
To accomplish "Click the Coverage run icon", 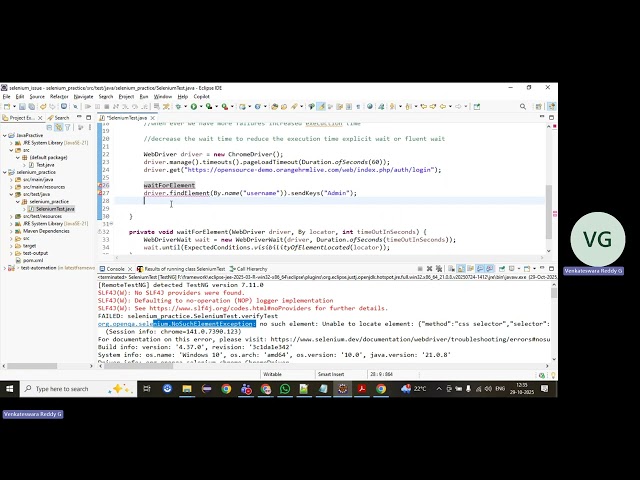I will (209, 107).
